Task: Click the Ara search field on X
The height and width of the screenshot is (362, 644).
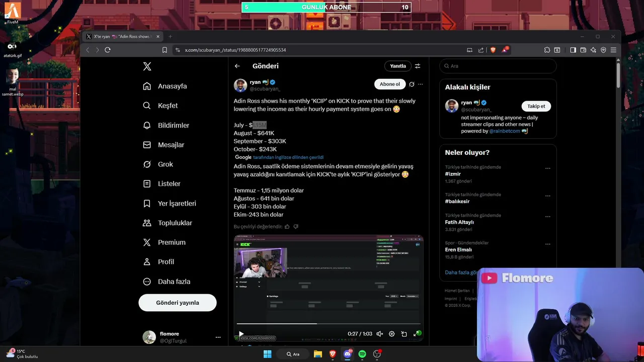Action: [498, 66]
